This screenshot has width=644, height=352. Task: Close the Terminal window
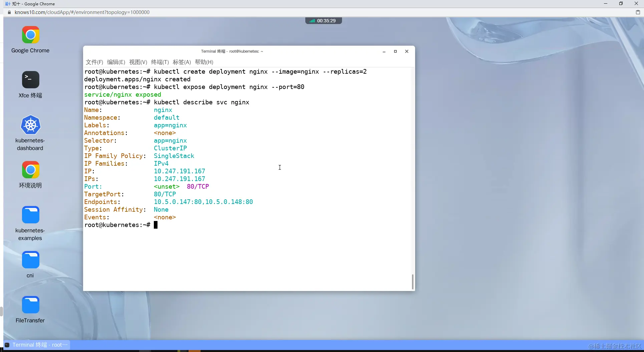(x=407, y=51)
